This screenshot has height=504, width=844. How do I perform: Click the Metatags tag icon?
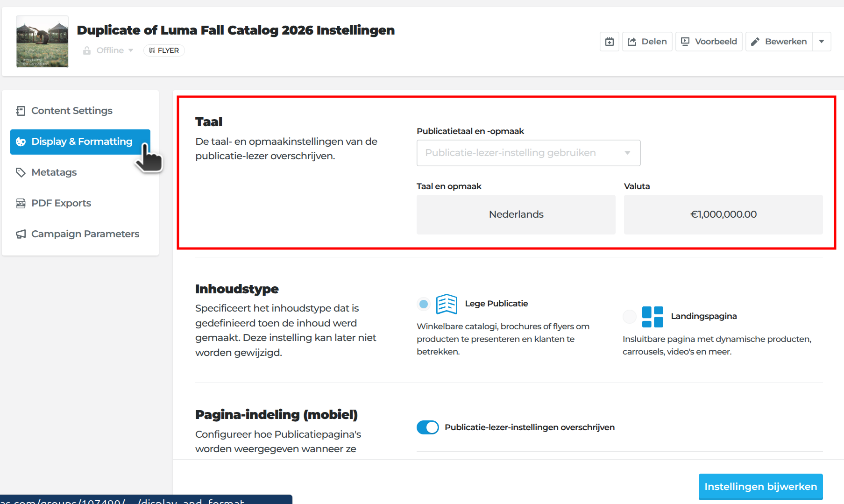21,172
